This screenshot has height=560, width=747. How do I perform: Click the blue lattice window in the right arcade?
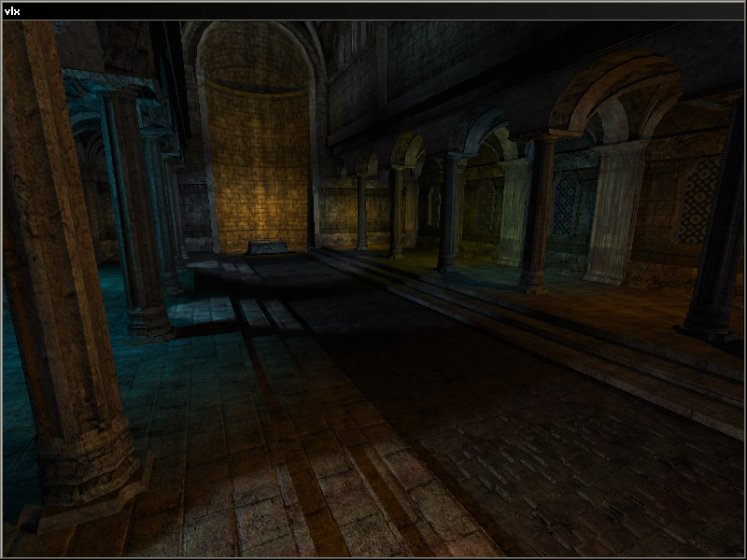565,205
